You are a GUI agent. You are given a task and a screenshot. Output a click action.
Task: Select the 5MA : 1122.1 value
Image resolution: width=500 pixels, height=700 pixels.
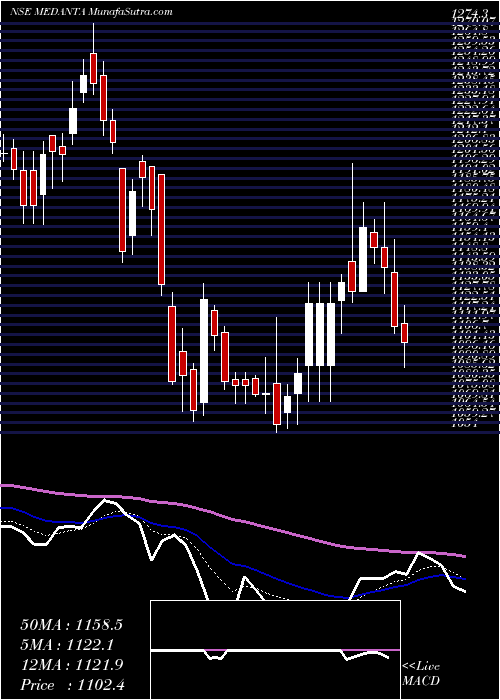69,645
